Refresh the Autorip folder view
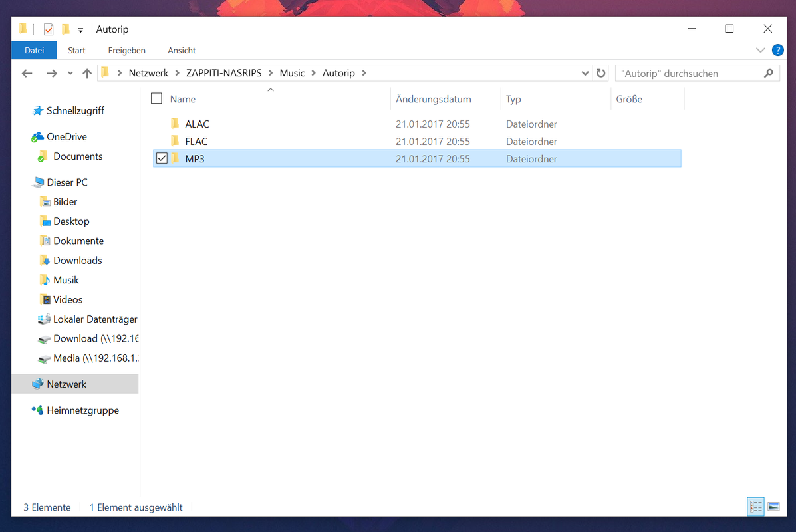The image size is (796, 532). (x=601, y=73)
